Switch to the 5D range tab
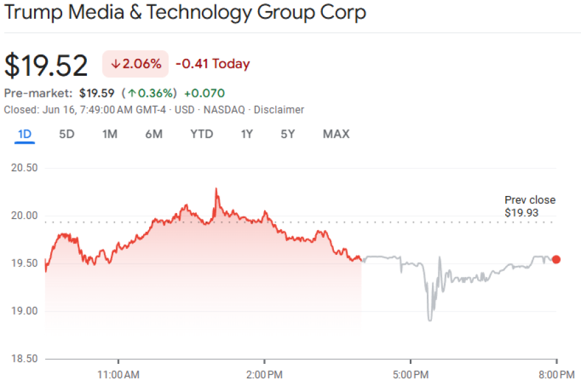Image resolution: width=581 pixels, height=392 pixels. 67,135
